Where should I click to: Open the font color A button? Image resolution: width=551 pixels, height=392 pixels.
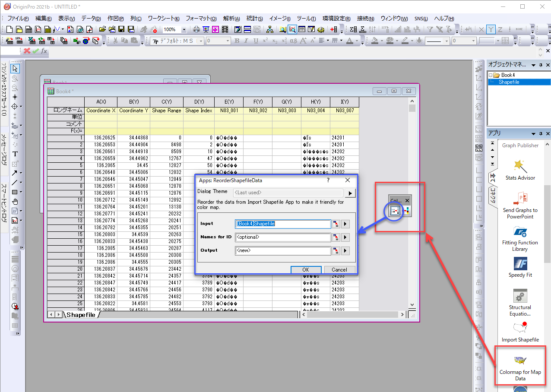pyautogui.click(x=350, y=41)
